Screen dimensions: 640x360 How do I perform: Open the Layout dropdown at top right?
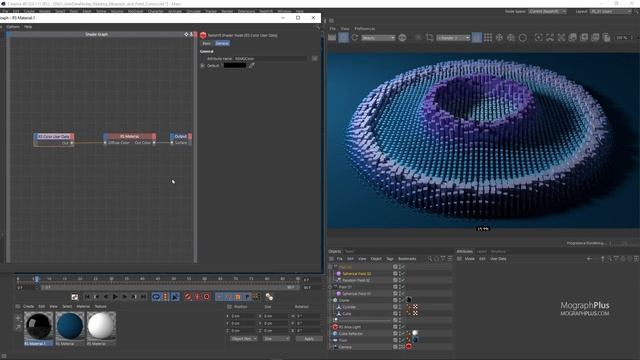coord(611,11)
